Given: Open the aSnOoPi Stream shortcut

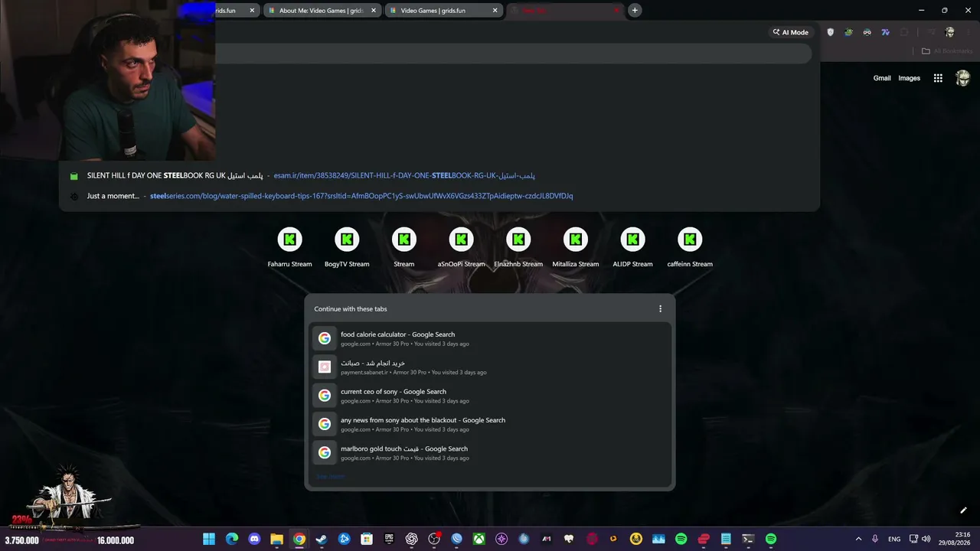Looking at the screenshot, I should pyautogui.click(x=461, y=247).
